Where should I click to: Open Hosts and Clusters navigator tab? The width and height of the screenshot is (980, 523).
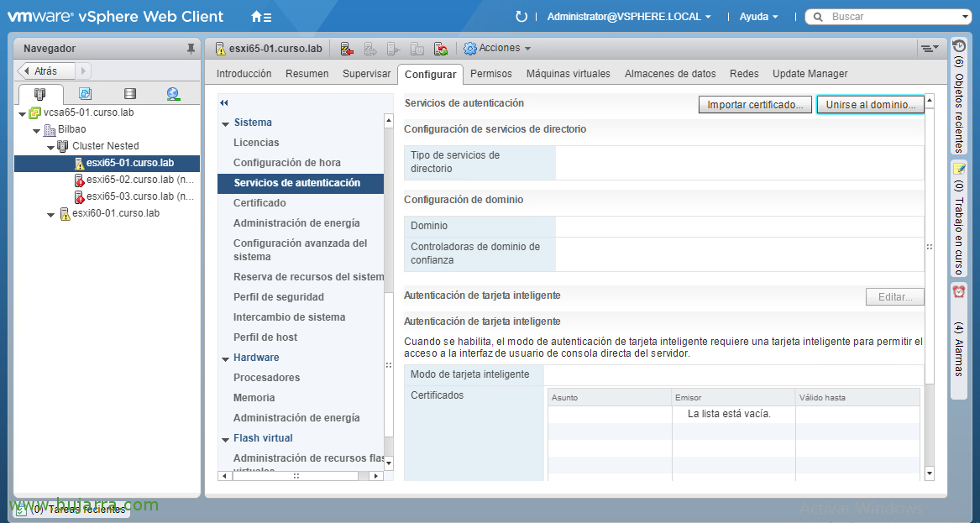click(40, 94)
